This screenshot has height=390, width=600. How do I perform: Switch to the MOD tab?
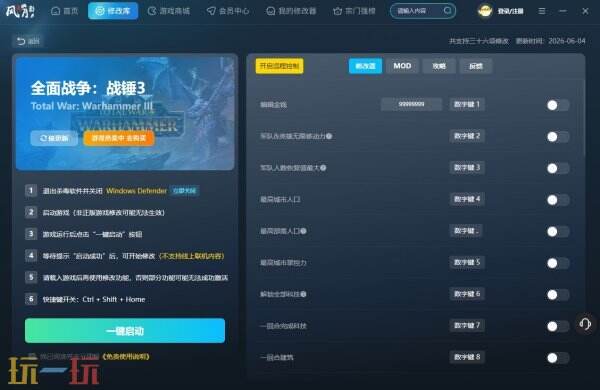[402, 66]
